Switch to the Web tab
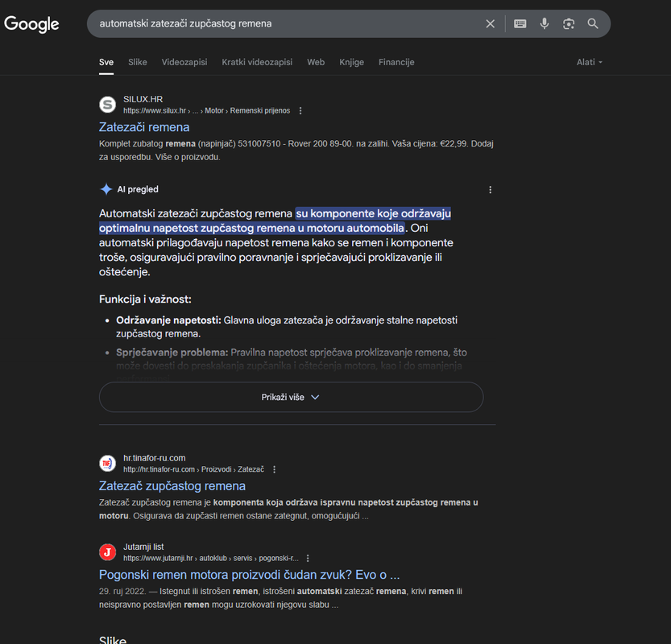Image resolution: width=671 pixels, height=644 pixels. [316, 63]
